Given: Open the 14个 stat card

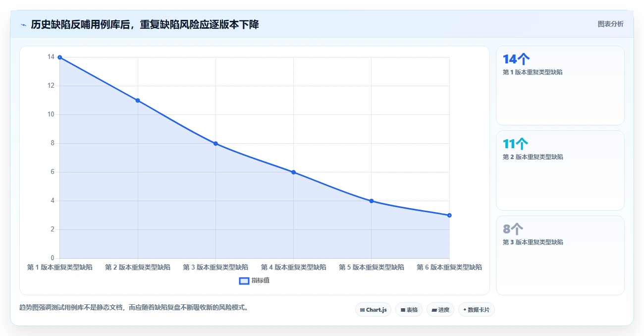Looking at the screenshot, I should point(560,85).
